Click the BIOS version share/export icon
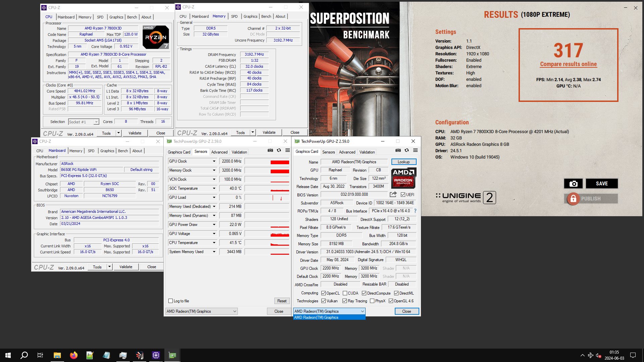 pyautogui.click(x=393, y=194)
